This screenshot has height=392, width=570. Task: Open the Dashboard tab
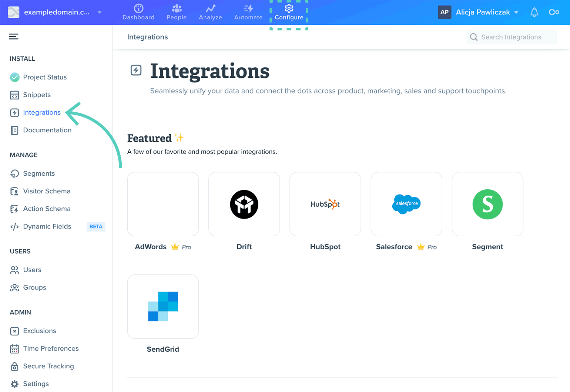click(x=138, y=12)
